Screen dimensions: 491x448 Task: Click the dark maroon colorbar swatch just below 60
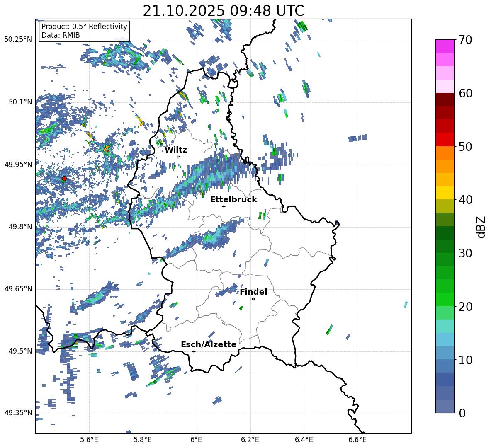[x=445, y=99]
